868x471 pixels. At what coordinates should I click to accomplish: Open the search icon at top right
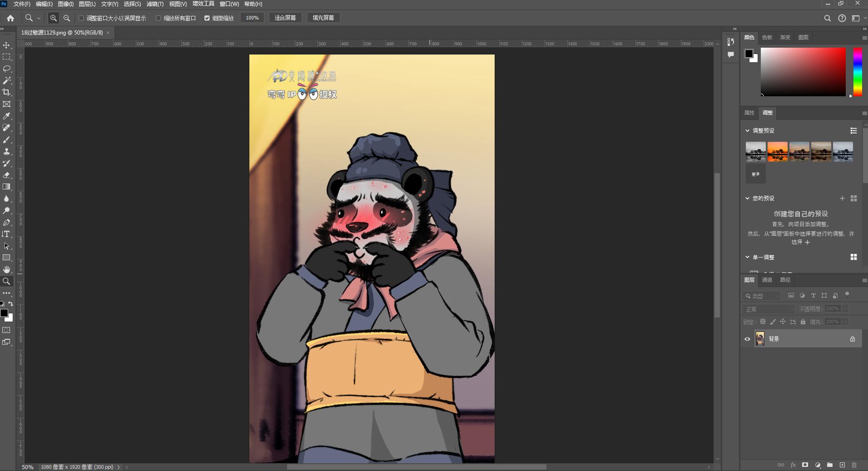pos(827,18)
